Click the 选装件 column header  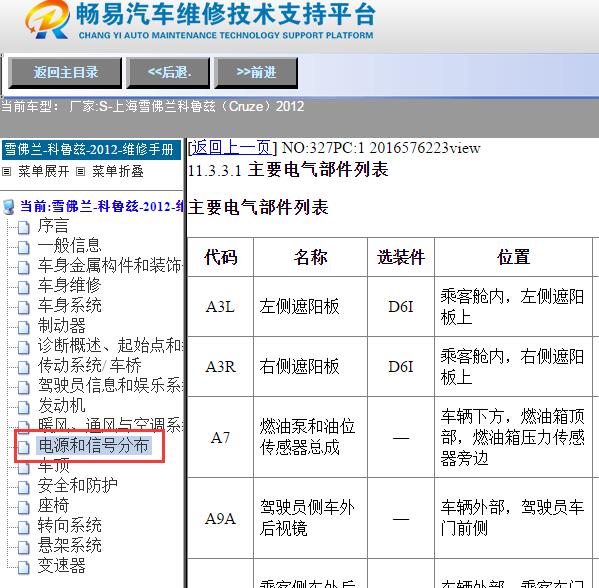coord(401,257)
